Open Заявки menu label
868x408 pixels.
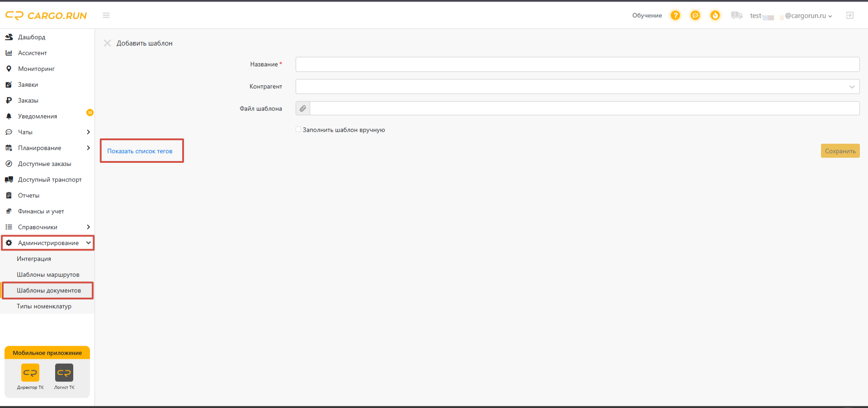click(x=28, y=85)
